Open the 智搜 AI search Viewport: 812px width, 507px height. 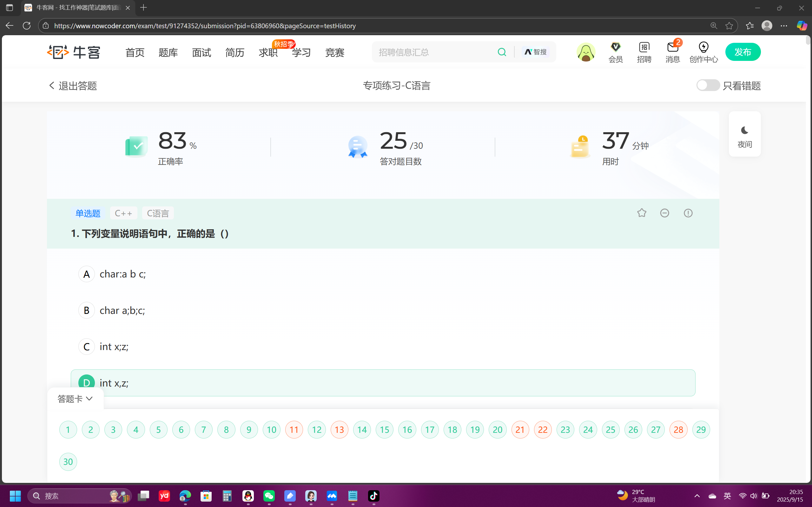click(x=536, y=52)
